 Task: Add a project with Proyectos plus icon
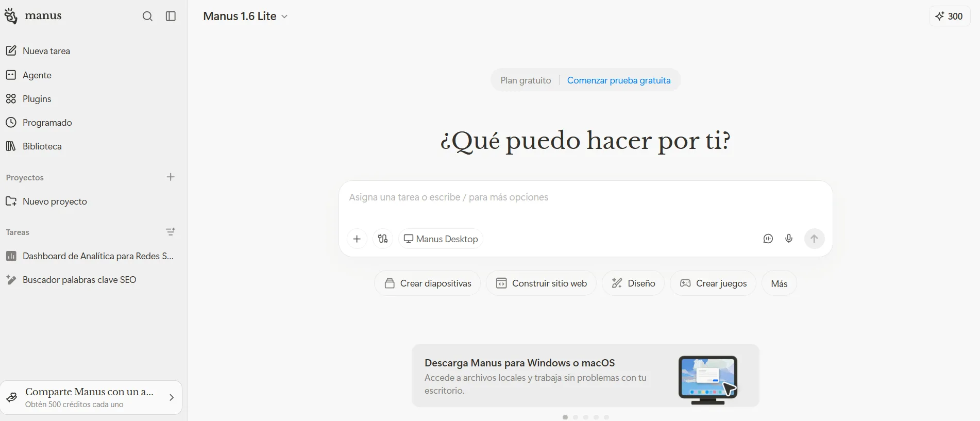[x=171, y=177]
